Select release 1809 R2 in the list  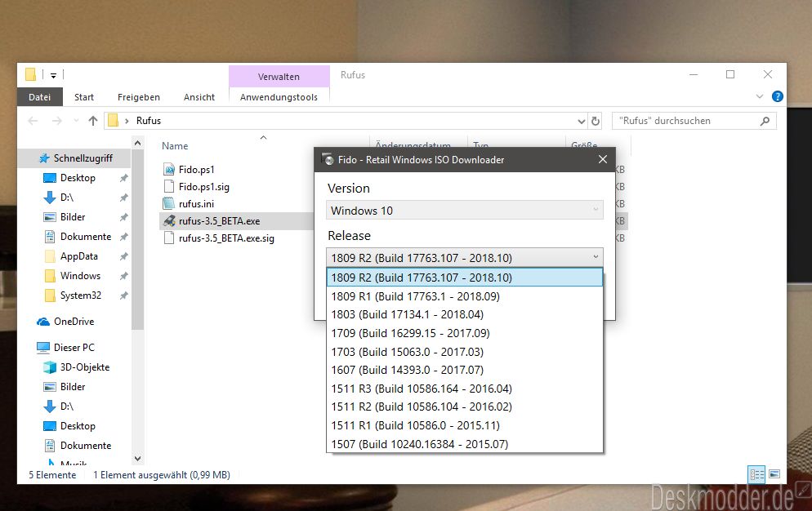tap(465, 278)
